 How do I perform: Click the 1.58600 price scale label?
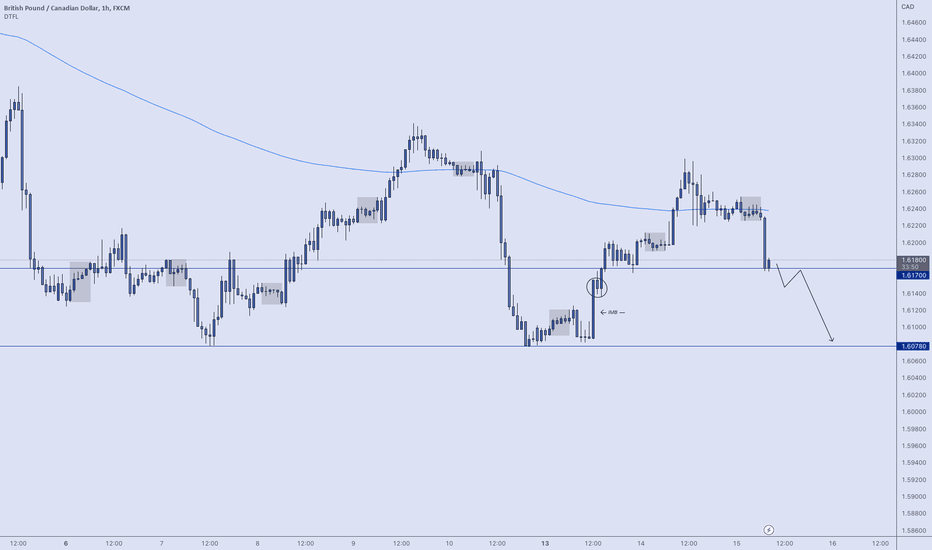point(914,530)
